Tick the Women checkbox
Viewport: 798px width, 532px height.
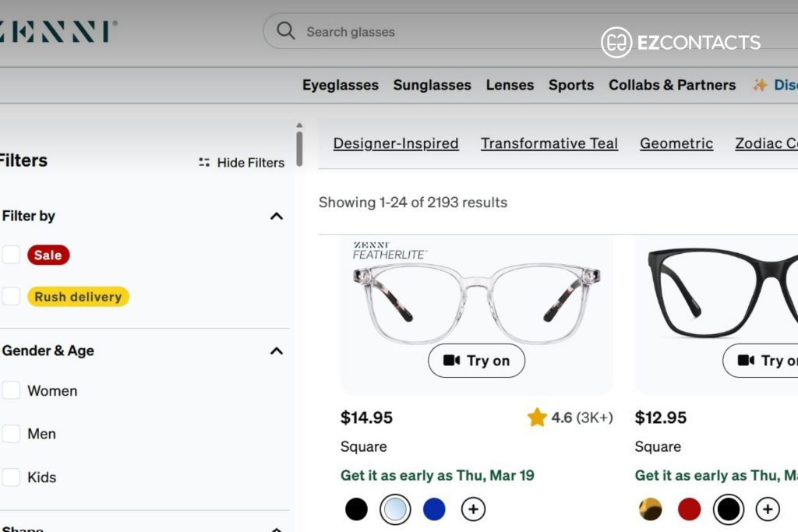pos(11,390)
